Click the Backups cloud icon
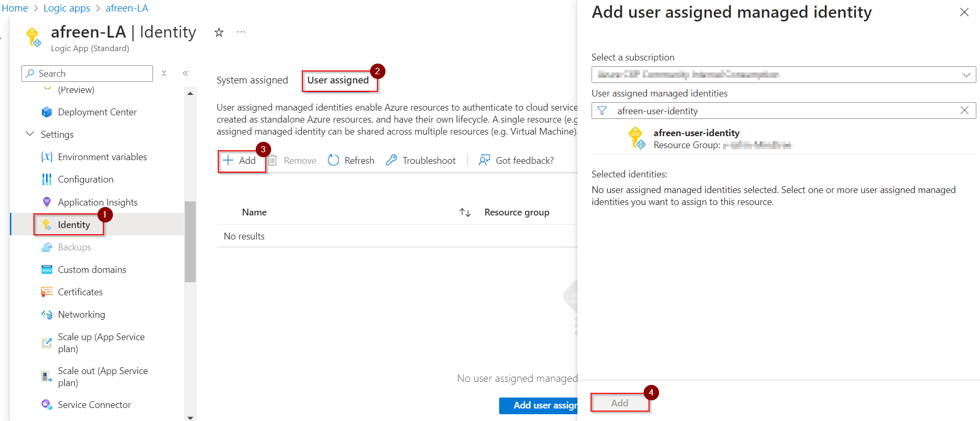The width and height of the screenshot is (980, 421). click(47, 247)
